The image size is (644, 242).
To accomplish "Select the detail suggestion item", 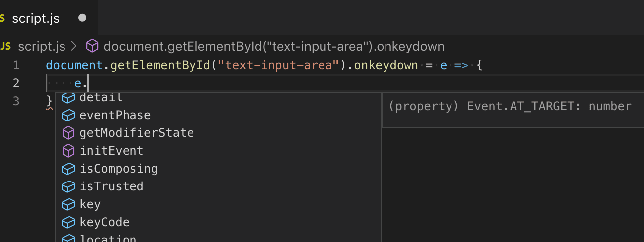I will (101, 98).
